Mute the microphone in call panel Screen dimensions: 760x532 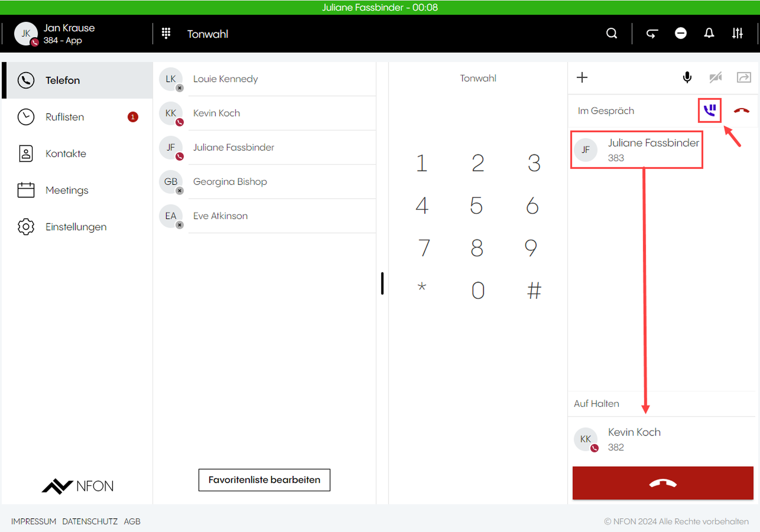[687, 77]
